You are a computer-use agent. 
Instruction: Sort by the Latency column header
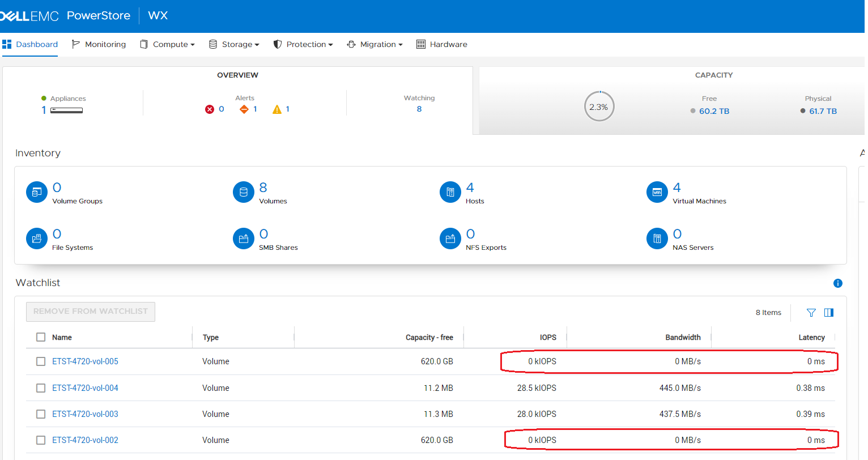point(811,338)
